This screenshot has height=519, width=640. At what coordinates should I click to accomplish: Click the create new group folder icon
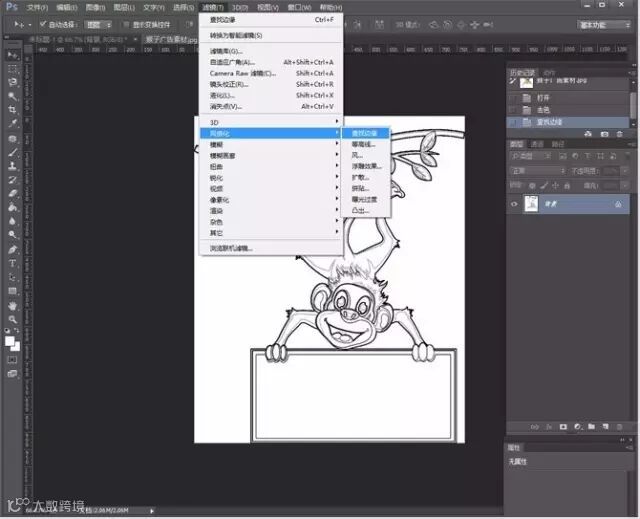pos(591,427)
